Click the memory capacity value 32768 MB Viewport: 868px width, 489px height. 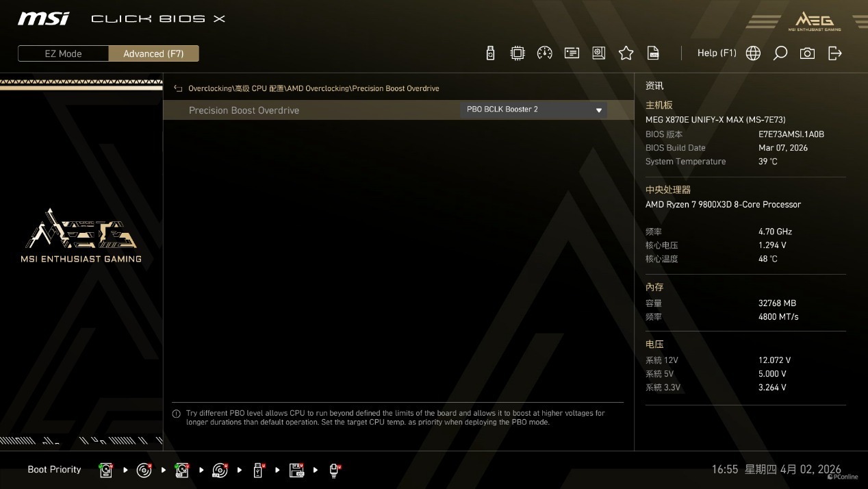pyautogui.click(x=777, y=303)
